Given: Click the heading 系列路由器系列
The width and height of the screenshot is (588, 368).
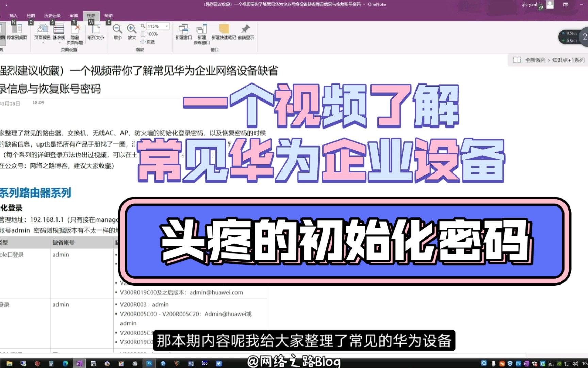Looking at the screenshot, I should click(35, 193).
